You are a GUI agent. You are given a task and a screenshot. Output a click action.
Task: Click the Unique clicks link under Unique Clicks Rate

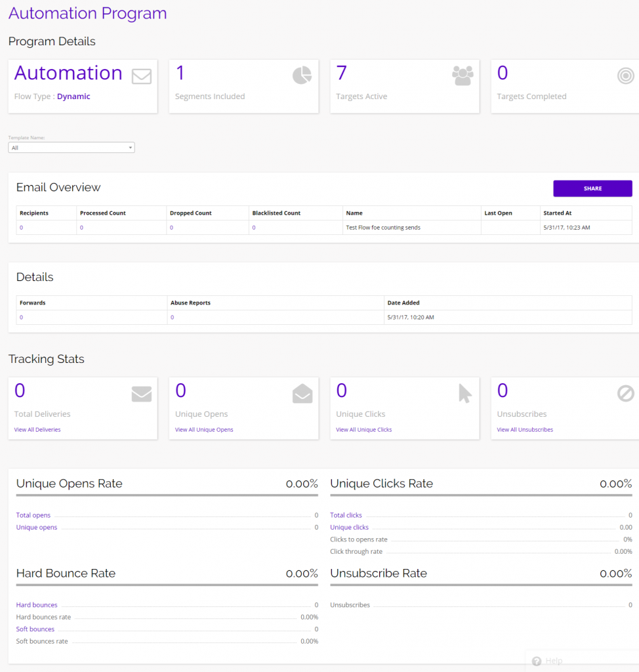[x=349, y=527]
